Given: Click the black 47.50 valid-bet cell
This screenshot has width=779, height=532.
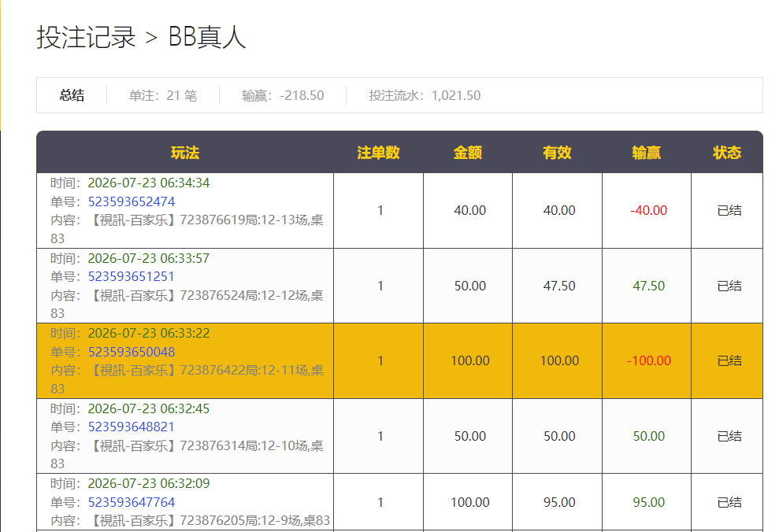Looking at the screenshot, I should tap(559, 286).
